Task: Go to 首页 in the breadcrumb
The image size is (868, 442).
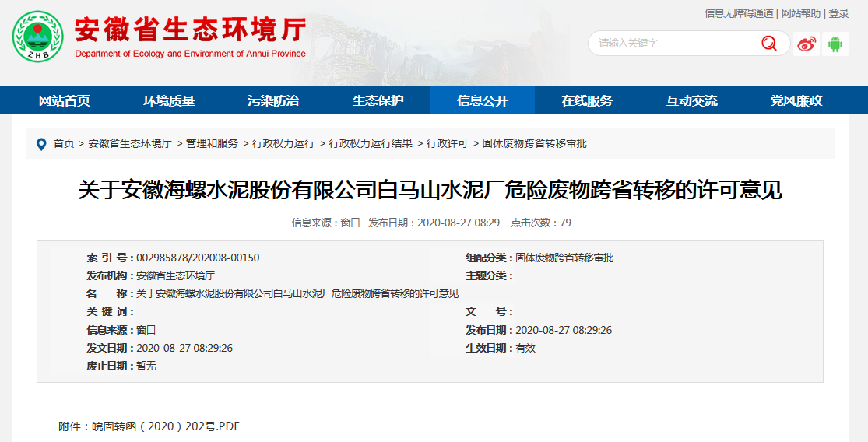Action: tap(64, 144)
